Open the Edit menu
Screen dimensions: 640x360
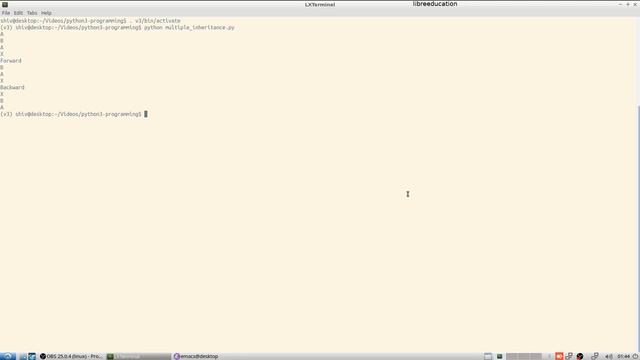[18, 13]
